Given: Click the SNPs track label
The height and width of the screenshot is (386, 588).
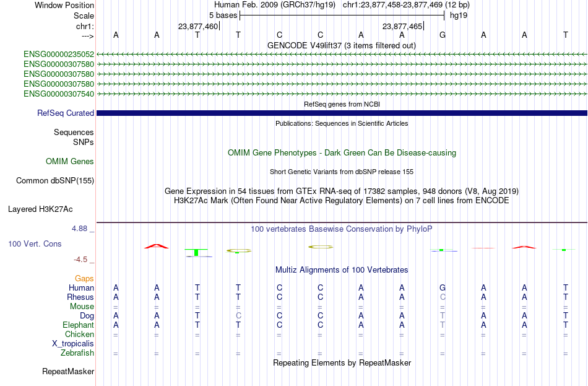Looking at the screenshot, I should [84, 143].
